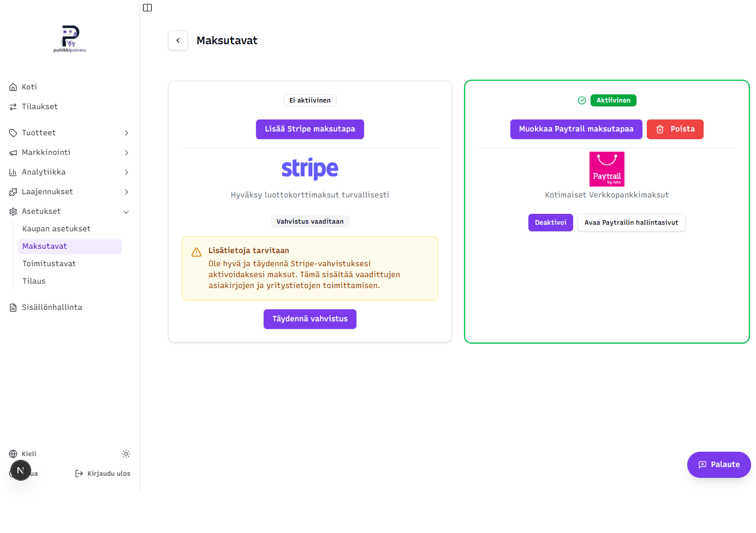This screenshot has width=756, height=533.
Task: Click Täydennä vahvistus button
Action: [x=310, y=319]
